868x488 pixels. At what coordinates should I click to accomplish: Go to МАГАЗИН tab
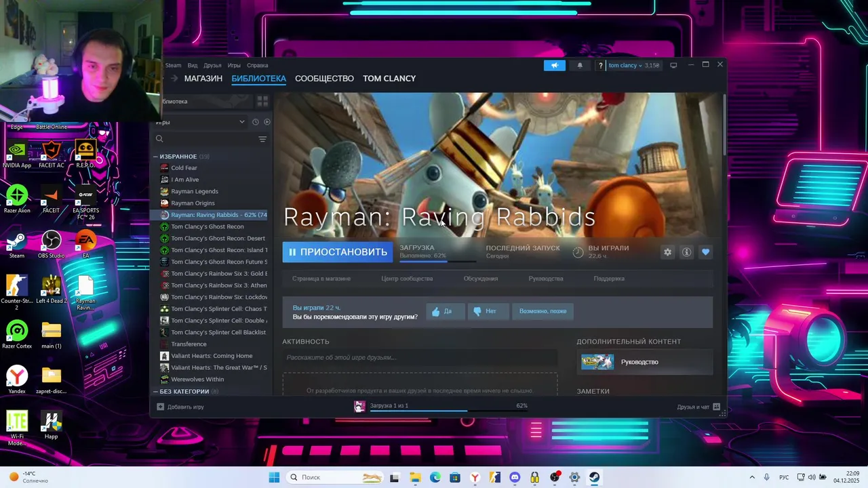(x=203, y=79)
